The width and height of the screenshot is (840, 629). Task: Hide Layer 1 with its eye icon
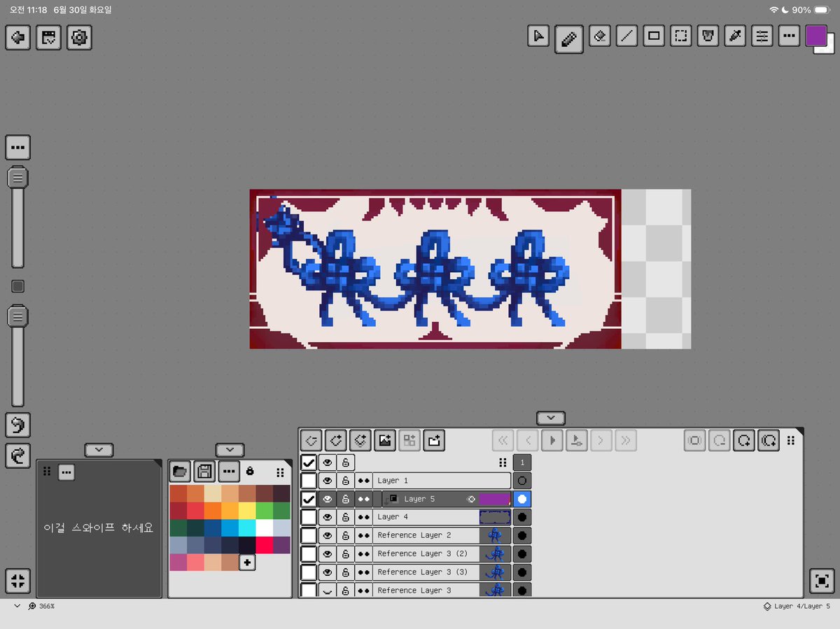pyautogui.click(x=327, y=481)
